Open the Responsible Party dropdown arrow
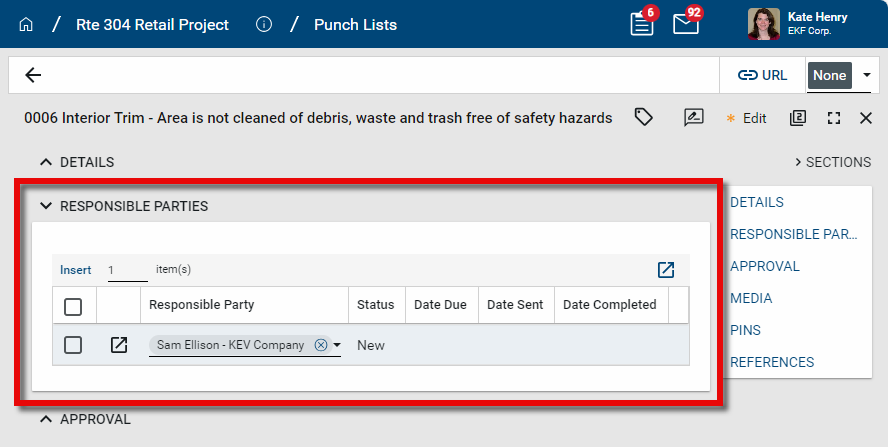Screen dimensions: 888x447 tap(337, 346)
